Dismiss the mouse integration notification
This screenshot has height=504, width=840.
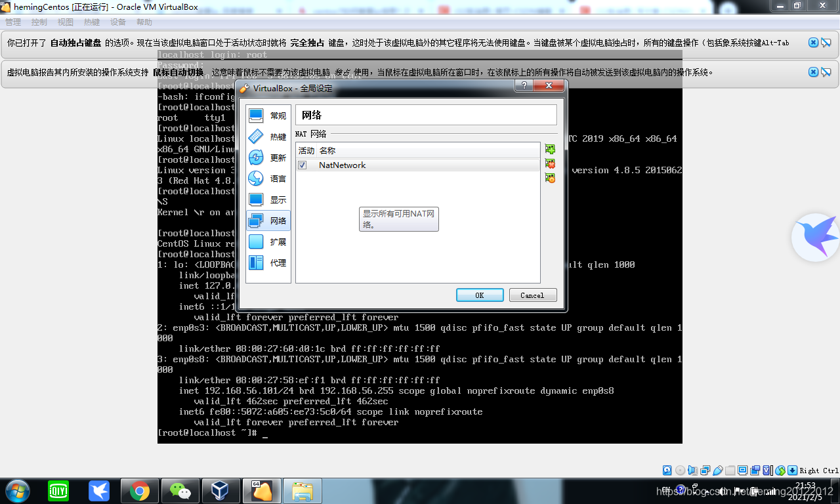click(x=813, y=72)
